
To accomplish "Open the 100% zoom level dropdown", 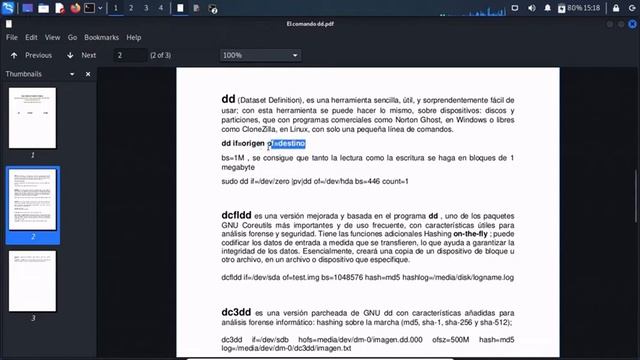I will (x=260, y=55).
